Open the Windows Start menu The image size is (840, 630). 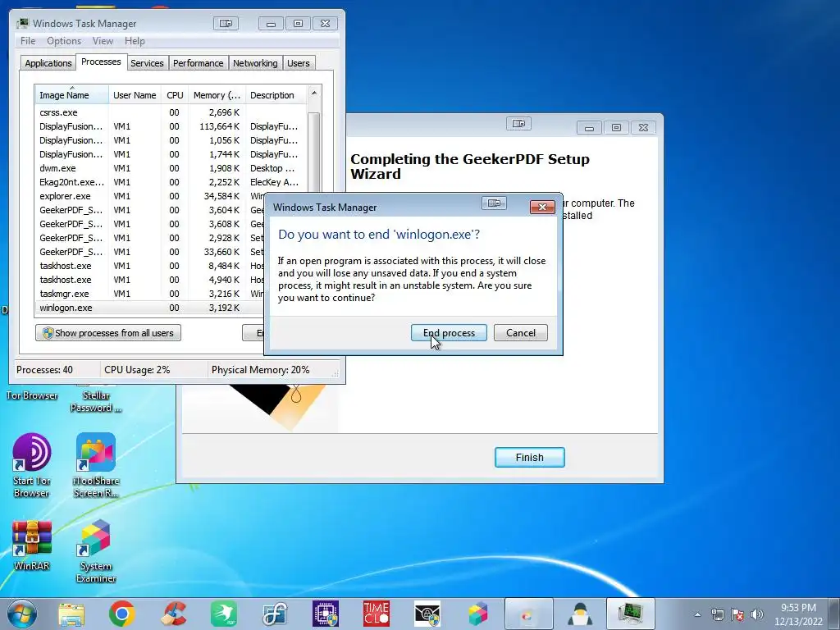click(22, 614)
